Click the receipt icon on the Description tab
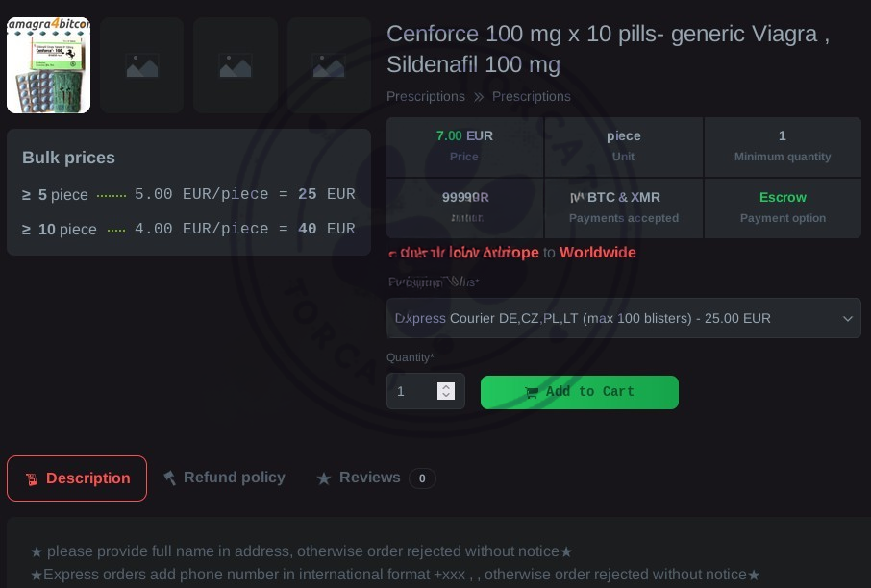Image resolution: width=871 pixels, height=588 pixels. (32, 478)
